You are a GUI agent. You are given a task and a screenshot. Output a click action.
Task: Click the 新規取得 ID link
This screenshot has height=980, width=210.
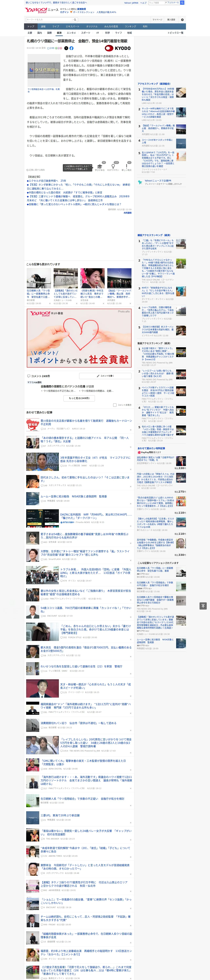[82, 9]
